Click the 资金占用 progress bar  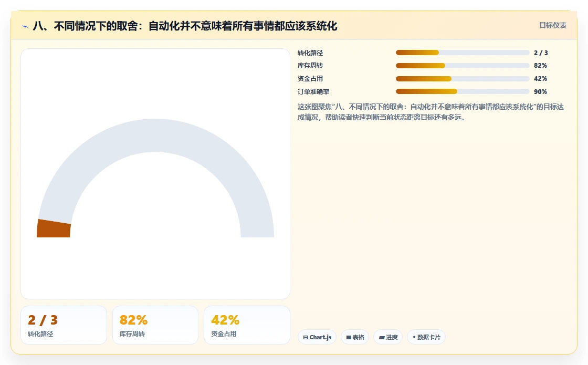tap(463, 79)
